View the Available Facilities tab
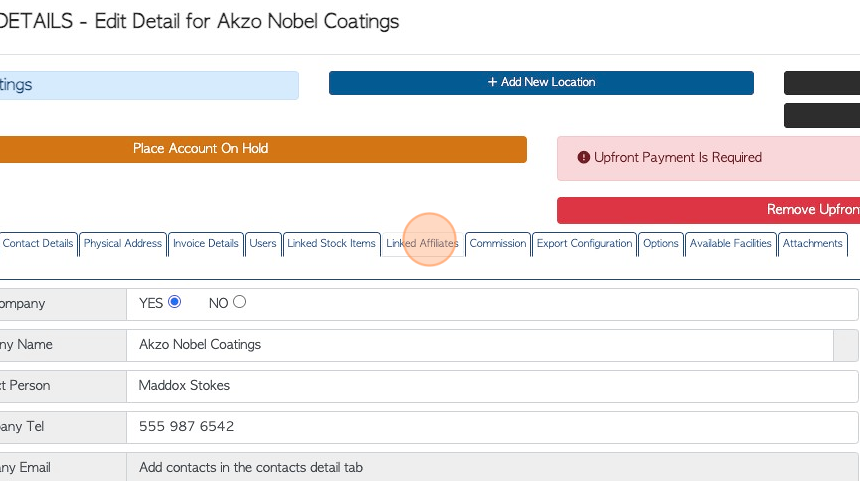Screen dimensions: 860x481 (x=731, y=244)
